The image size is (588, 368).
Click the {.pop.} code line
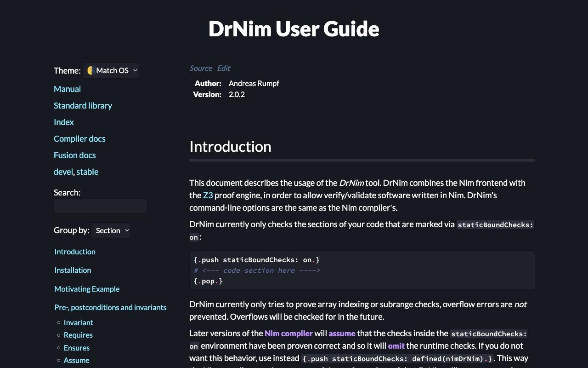pyautogui.click(x=208, y=281)
